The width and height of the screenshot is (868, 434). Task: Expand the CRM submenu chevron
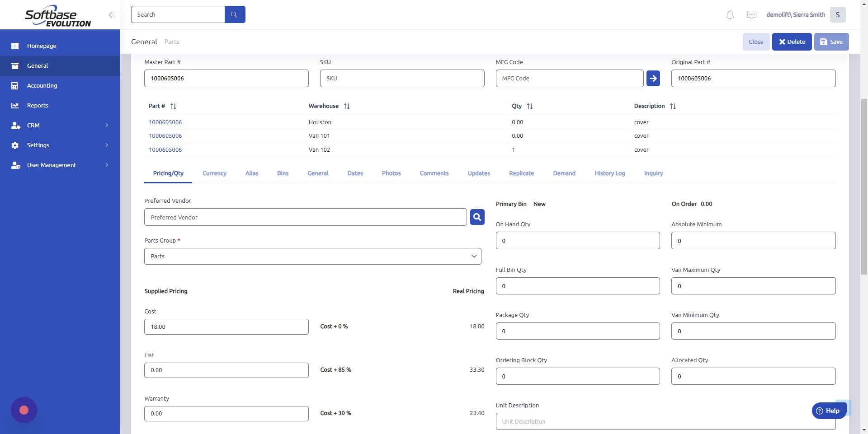click(107, 125)
